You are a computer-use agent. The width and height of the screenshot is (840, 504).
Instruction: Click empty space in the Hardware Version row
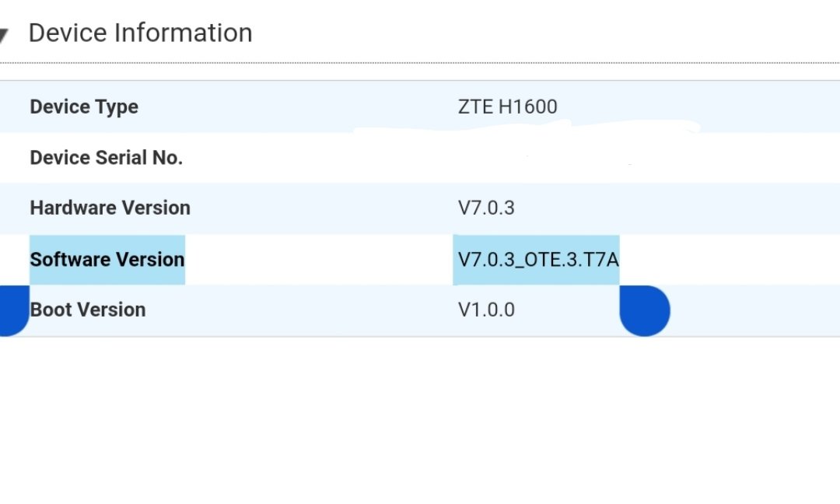(x=675, y=208)
